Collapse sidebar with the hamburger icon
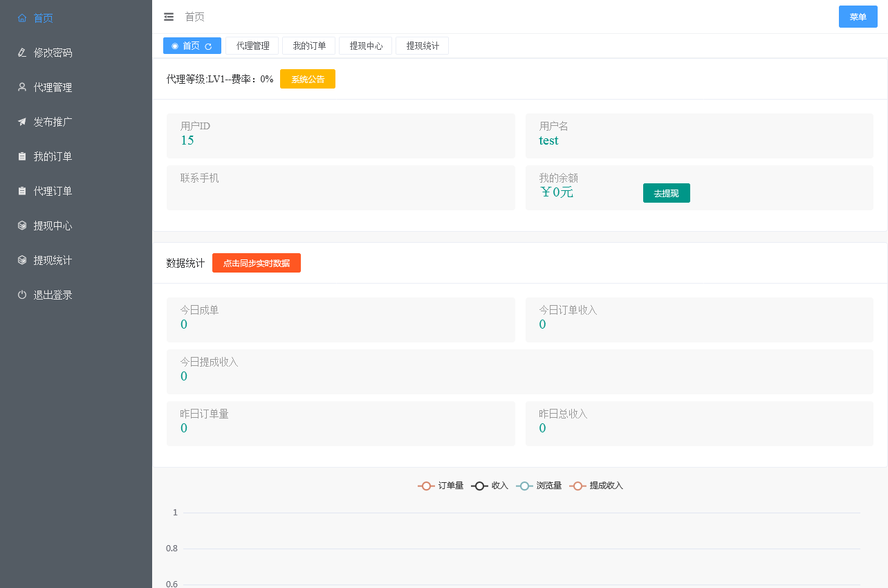888x588 pixels. pyautogui.click(x=169, y=17)
